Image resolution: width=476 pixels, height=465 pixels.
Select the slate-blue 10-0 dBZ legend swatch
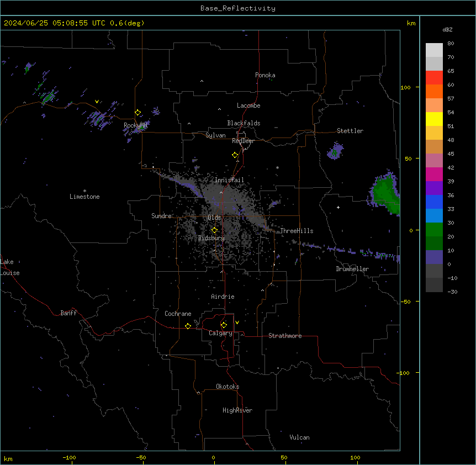(434, 257)
